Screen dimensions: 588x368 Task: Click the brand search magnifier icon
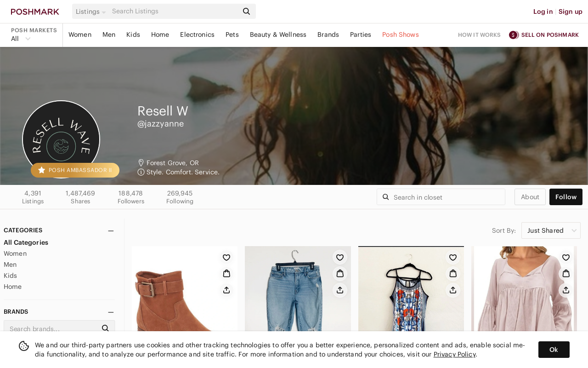pos(105,328)
